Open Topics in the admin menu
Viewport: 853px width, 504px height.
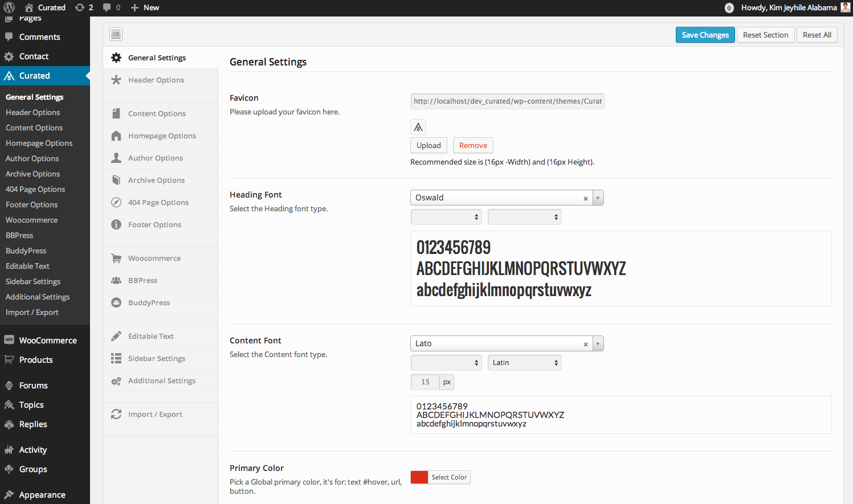[45, 405]
